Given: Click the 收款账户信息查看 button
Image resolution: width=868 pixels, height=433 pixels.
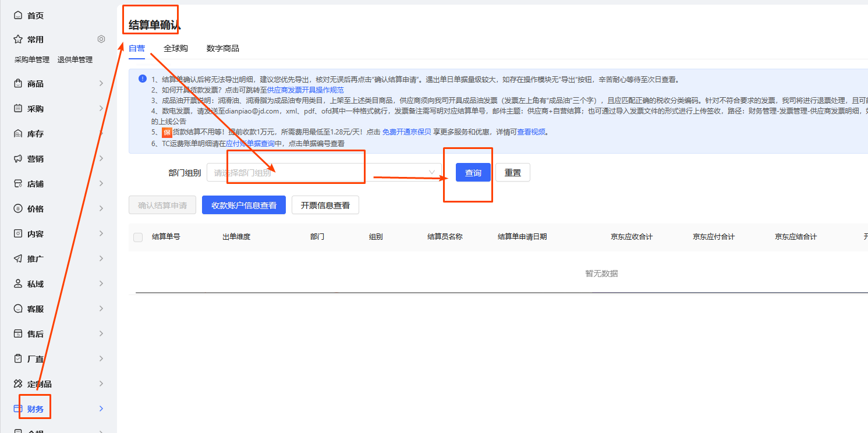Looking at the screenshot, I should point(243,205).
